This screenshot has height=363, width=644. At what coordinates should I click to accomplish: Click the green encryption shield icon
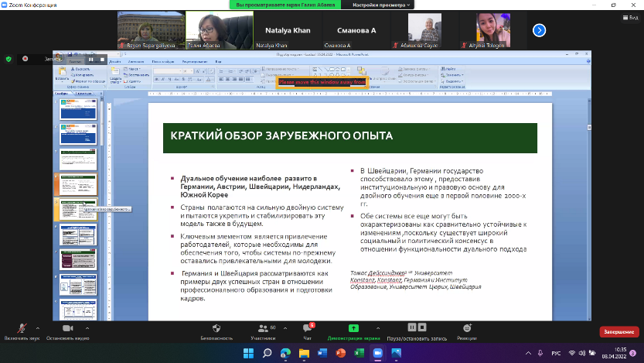click(9, 58)
